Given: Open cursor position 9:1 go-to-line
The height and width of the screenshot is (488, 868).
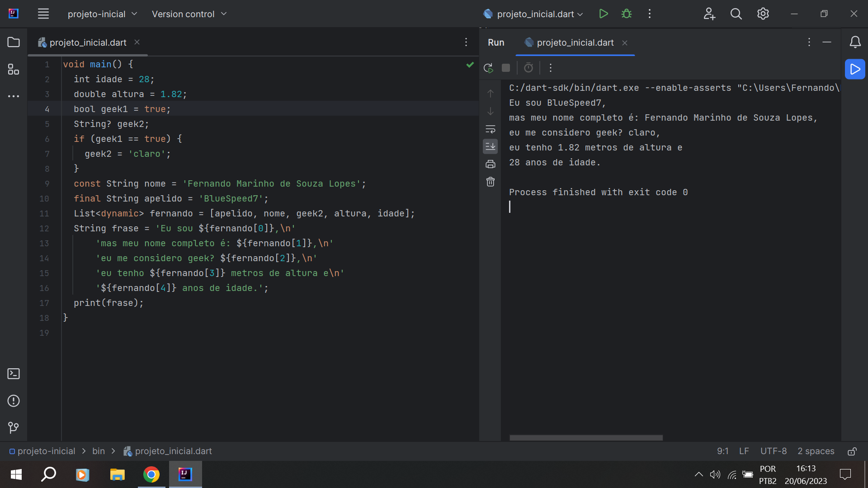Looking at the screenshot, I should (722, 451).
